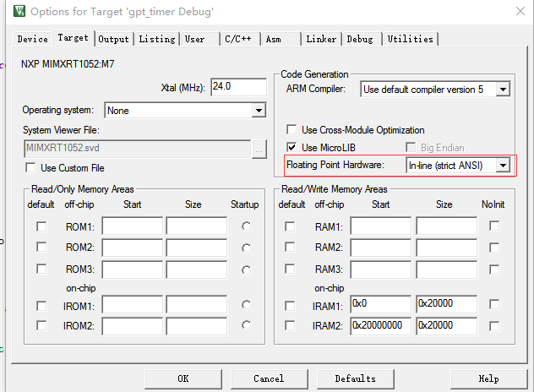This screenshot has width=534, height=392.
Task: Close the Options for Target dialog
Action: pyautogui.click(x=520, y=11)
